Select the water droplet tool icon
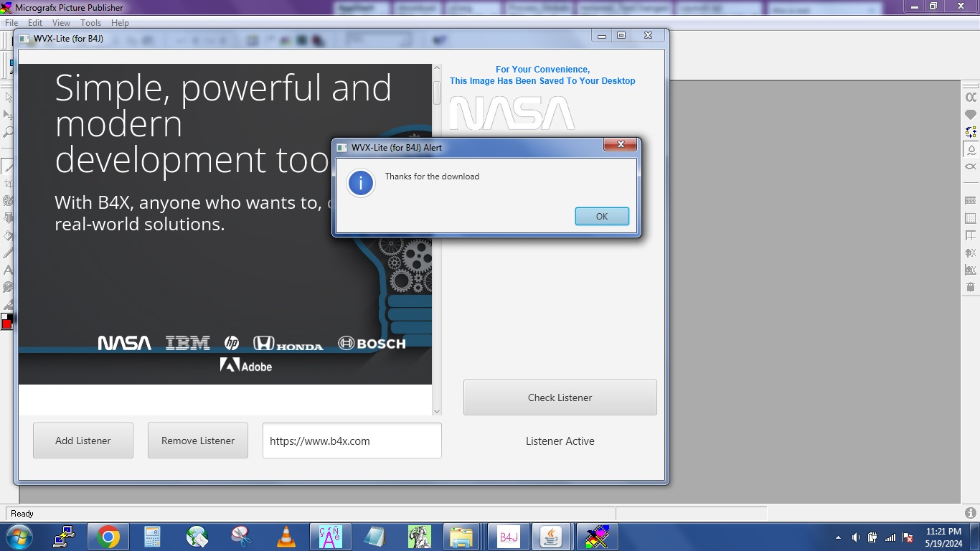980x551 pixels. pyautogui.click(x=971, y=149)
